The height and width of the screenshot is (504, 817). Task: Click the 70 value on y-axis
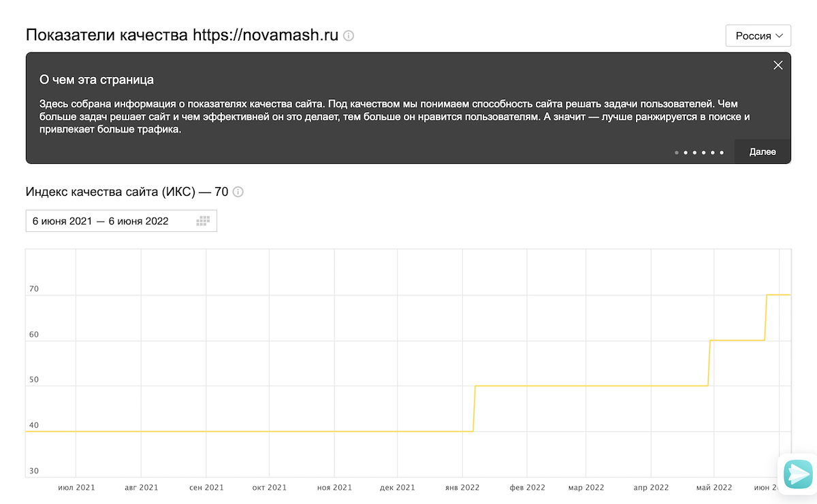pyautogui.click(x=33, y=289)
